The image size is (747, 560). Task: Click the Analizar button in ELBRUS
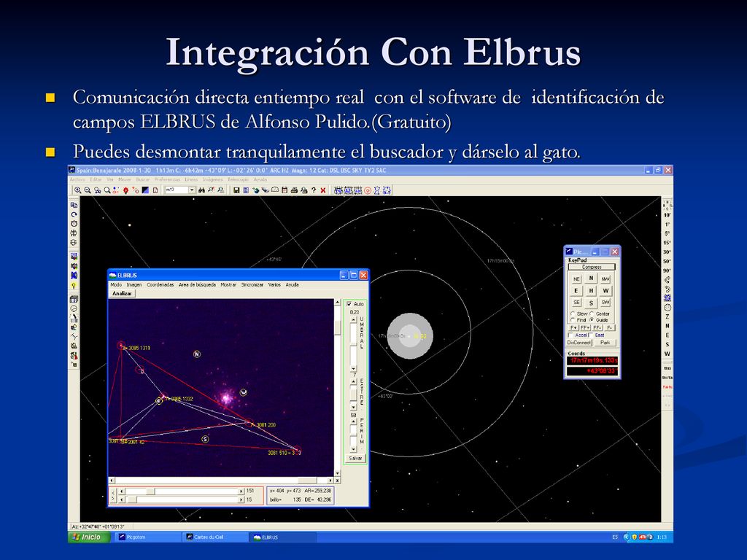point(122,293)
